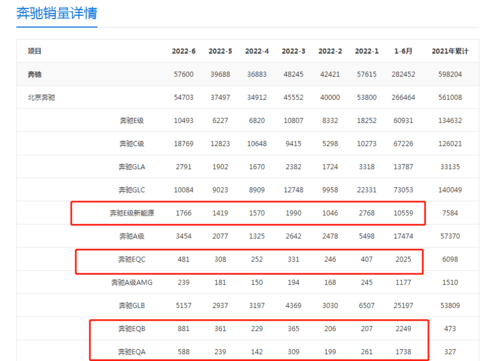Open the 奔驰GLA model entry
480x361 pixels.
click(132, 167)
